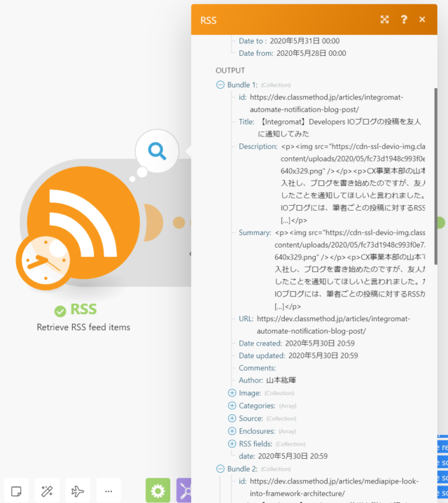Click the Date from value 2020年5月28日
This screenshot has width=448, height=503.
click(311, 53)
